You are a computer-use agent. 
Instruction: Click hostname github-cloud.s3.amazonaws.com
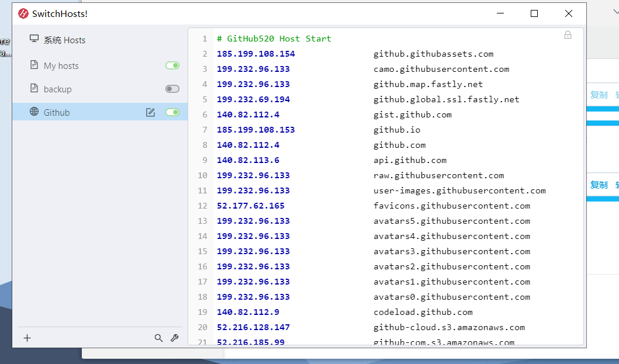449,327
